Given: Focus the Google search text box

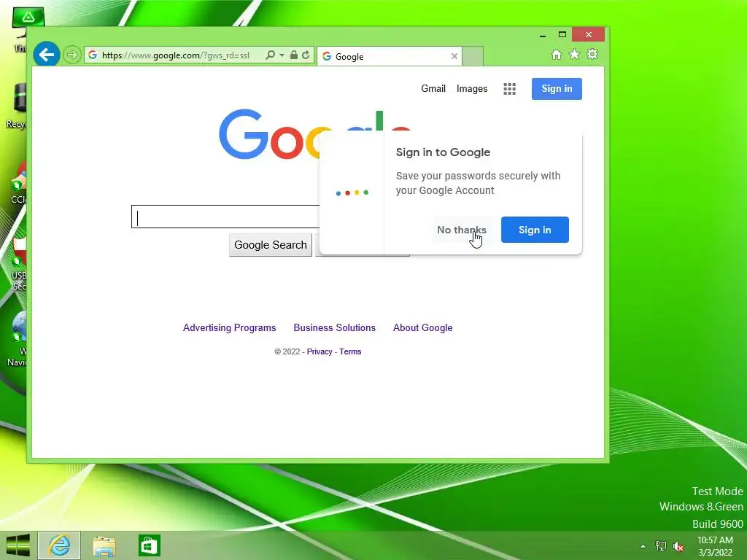Looking at the screenshot, I should [x=225, y=217].
